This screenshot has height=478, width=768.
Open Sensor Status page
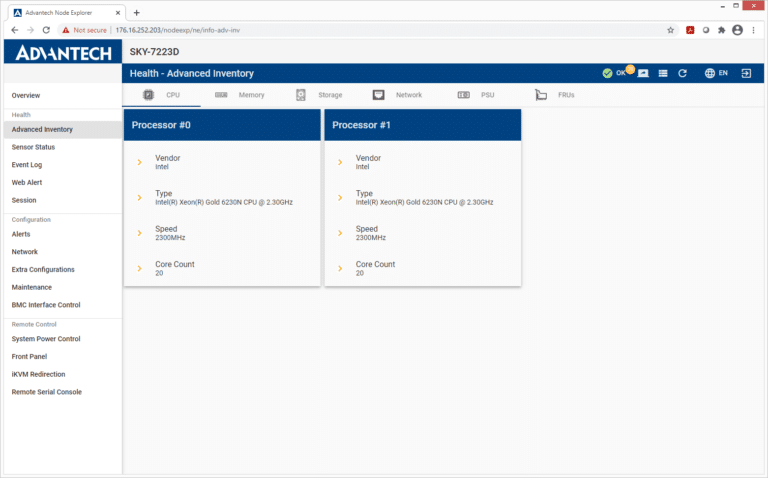(33, 147)
